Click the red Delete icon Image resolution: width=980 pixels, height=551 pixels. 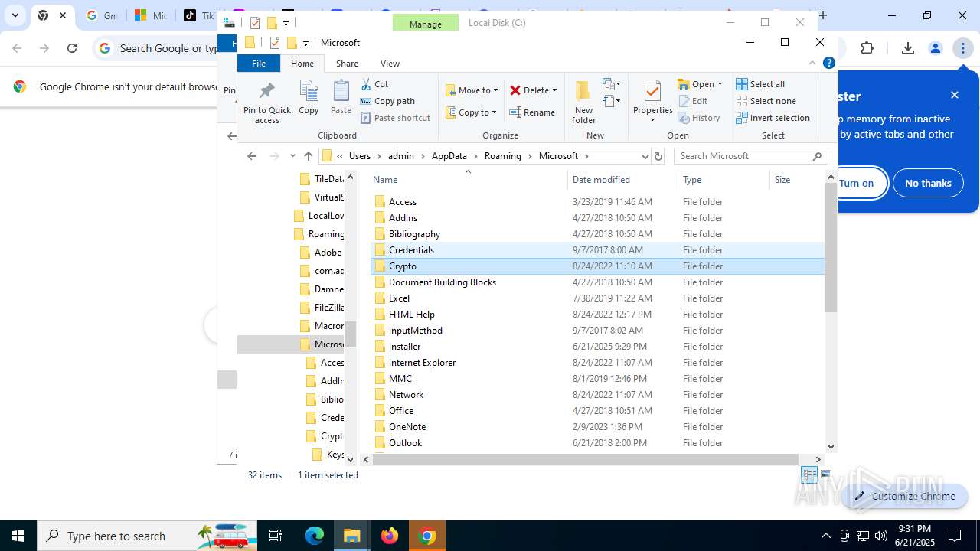(x=515, y=90)
